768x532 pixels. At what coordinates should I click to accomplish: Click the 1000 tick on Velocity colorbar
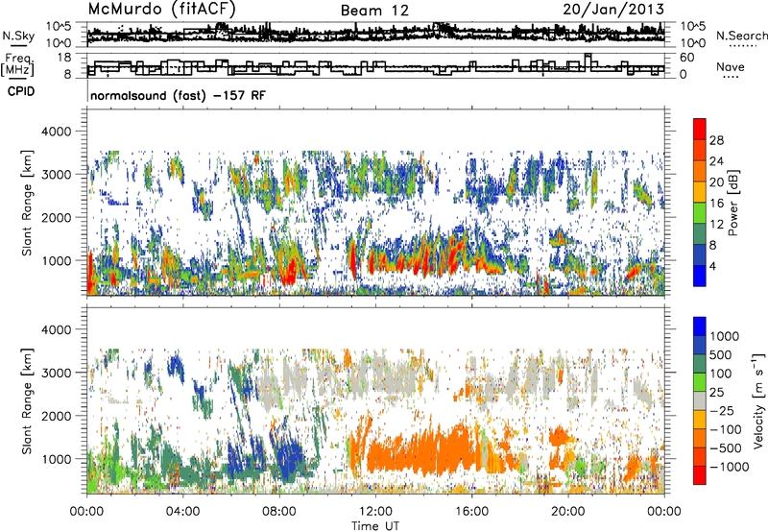(725, 336)
